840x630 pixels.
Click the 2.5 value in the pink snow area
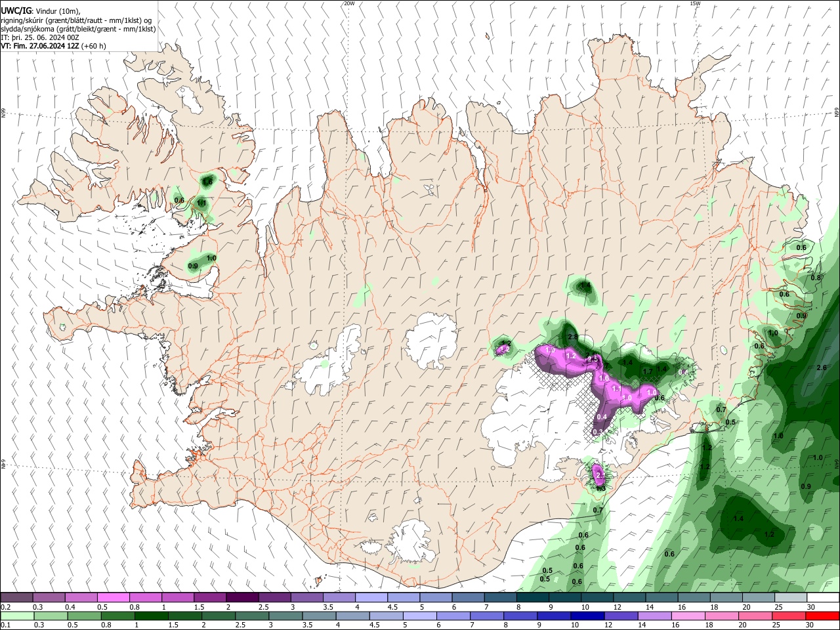pos(593,359)
